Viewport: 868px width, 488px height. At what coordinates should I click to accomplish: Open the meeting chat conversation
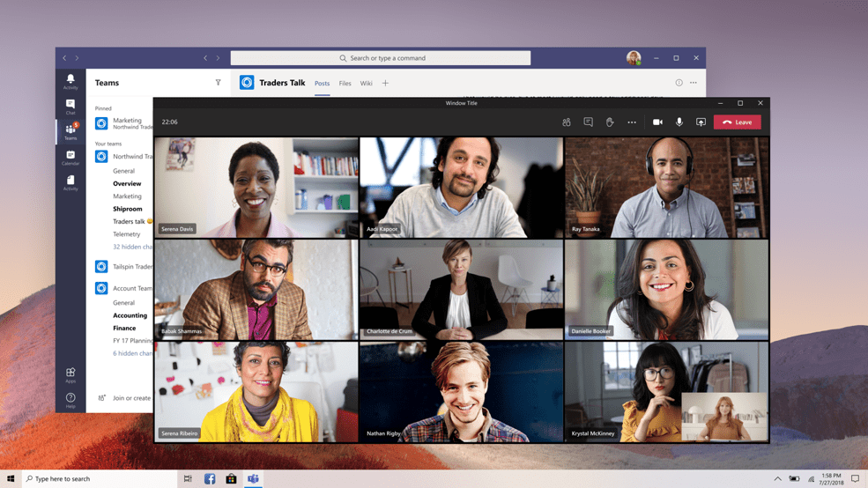point(588,122)
